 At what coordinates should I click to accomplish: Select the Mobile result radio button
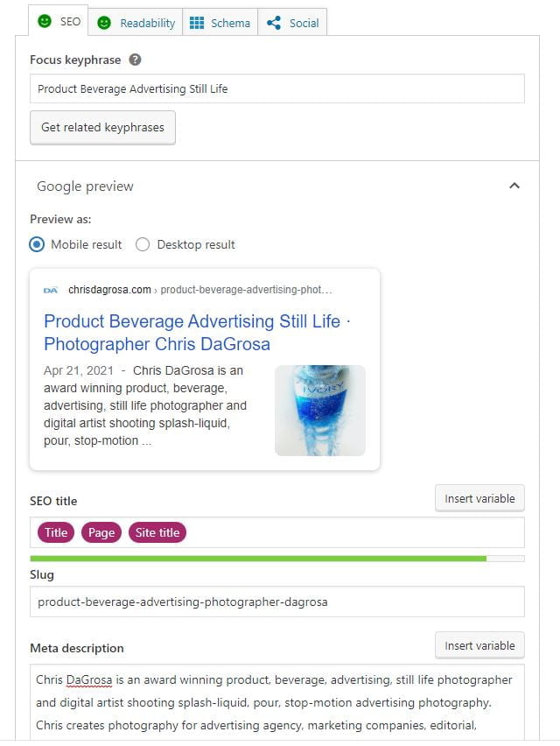(38, 244)
